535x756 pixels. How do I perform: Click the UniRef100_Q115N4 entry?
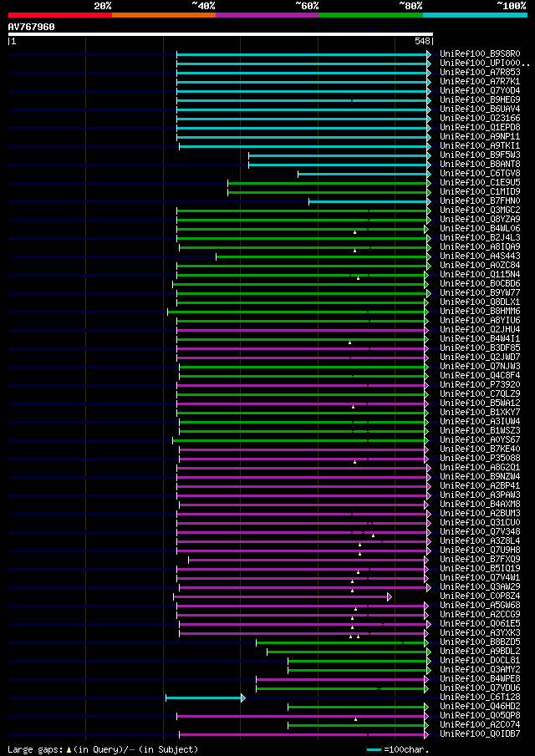tap(480, 275)
